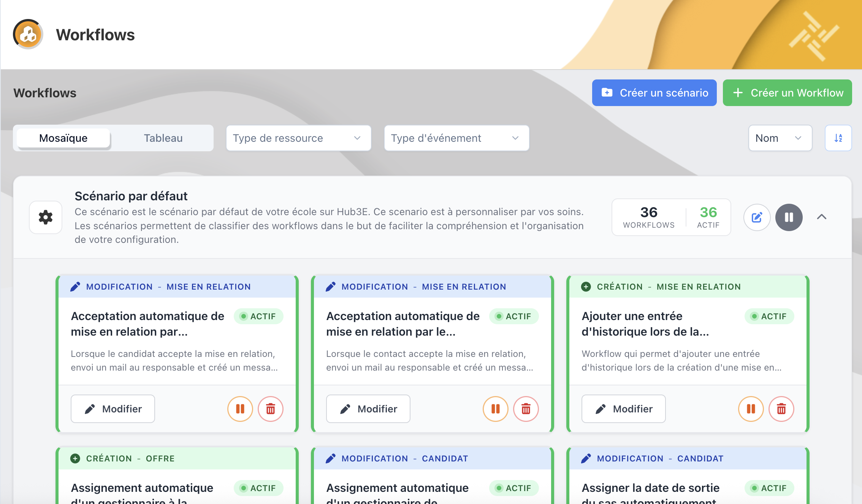
Task: Switch to Tableau view
Action: pos(163,138)
